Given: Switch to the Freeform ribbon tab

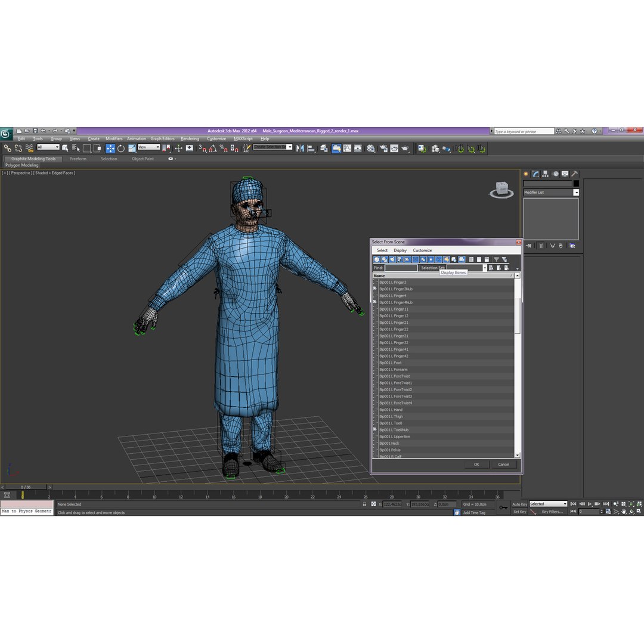Looking at the screenshot, I should 78,159.
